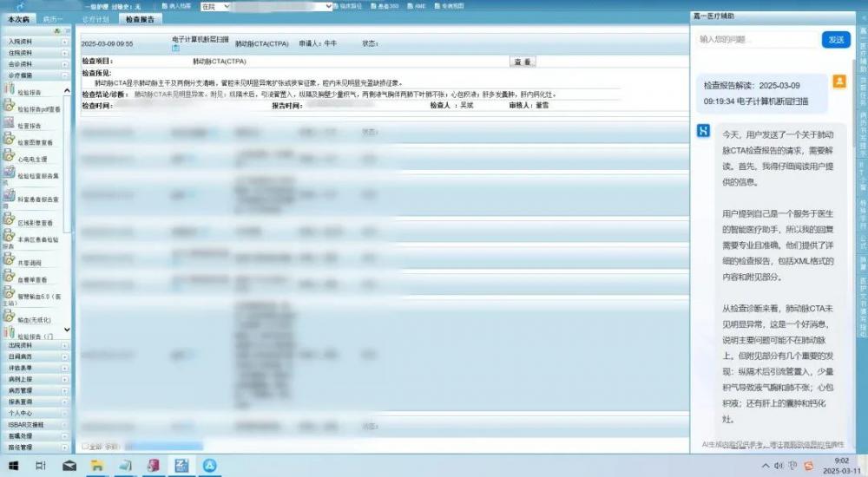
Task: Expand the 病房管理 section
Action: tap(65, 390)
